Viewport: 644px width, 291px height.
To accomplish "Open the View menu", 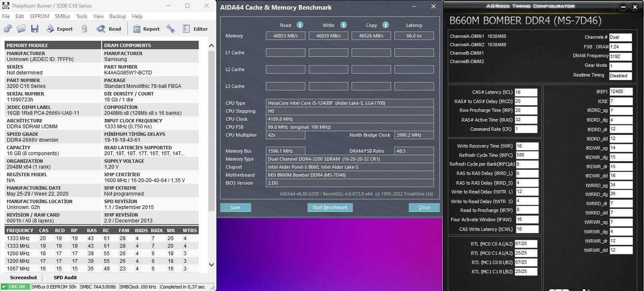I will coord(99,16).
